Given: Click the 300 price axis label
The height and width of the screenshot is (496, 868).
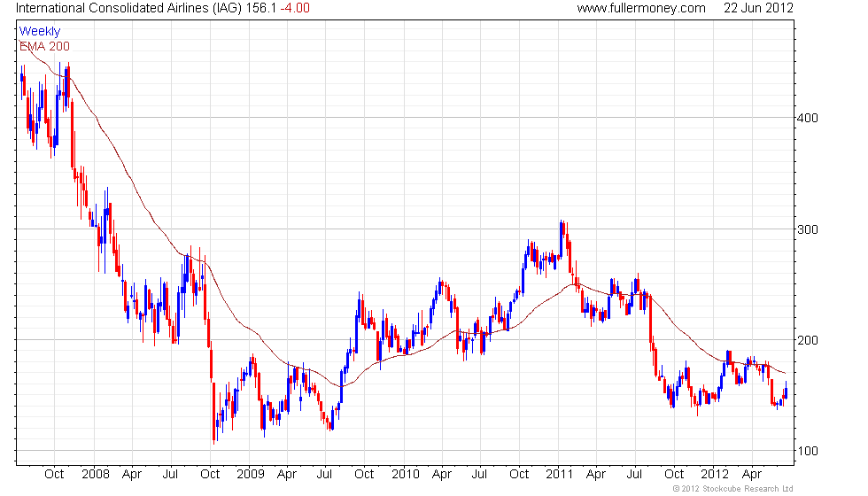Looking at the screenshot, I should coord(807,229).
